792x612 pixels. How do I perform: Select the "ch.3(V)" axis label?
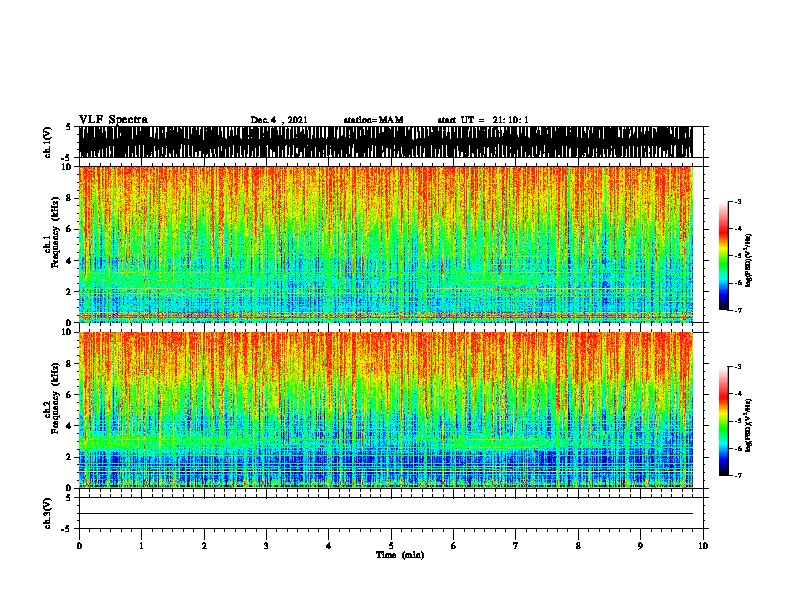coord(48,513)
